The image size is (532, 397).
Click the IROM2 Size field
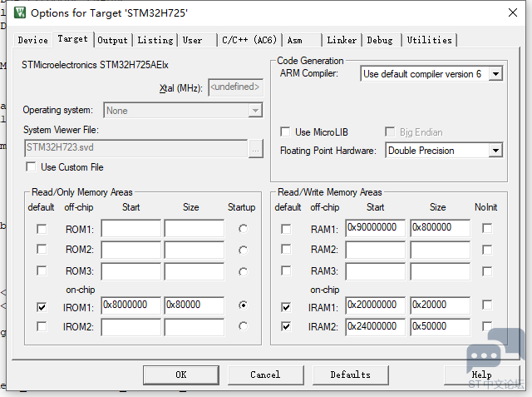pyautogui.click(x=194, y=327)
